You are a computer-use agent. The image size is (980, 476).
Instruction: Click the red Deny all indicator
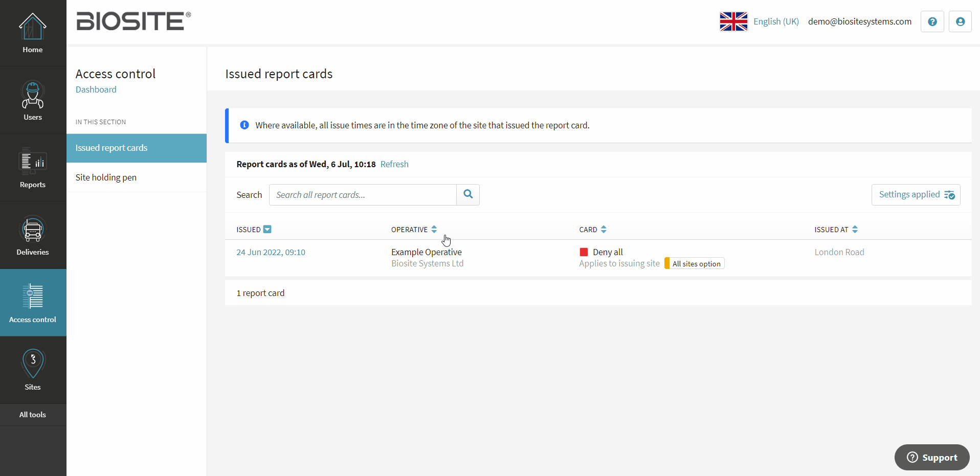pyautogui.click(x=583, y=252)
